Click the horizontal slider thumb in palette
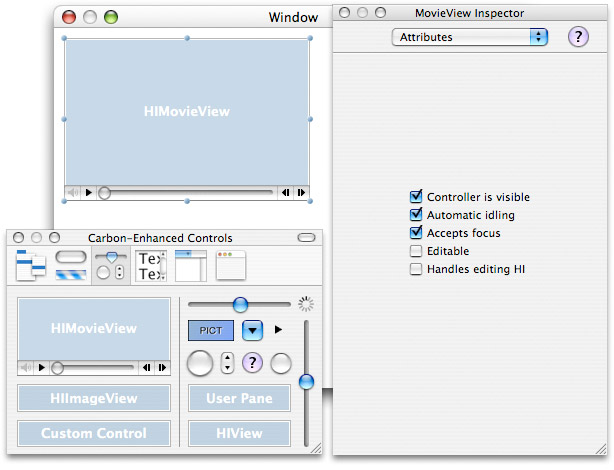The width and height of the screenshot is (614, 470). pos(240,304)
